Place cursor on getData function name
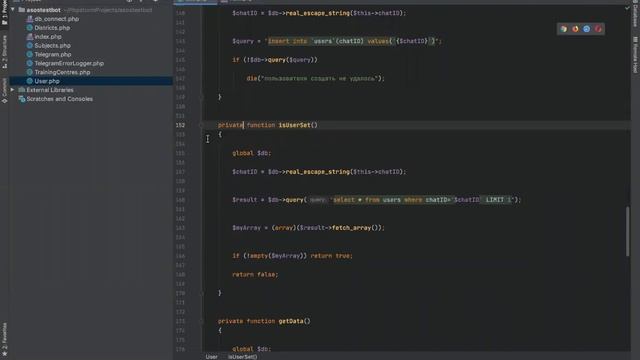640x360 pixels. pyautogui.click(x=291, y=321)
